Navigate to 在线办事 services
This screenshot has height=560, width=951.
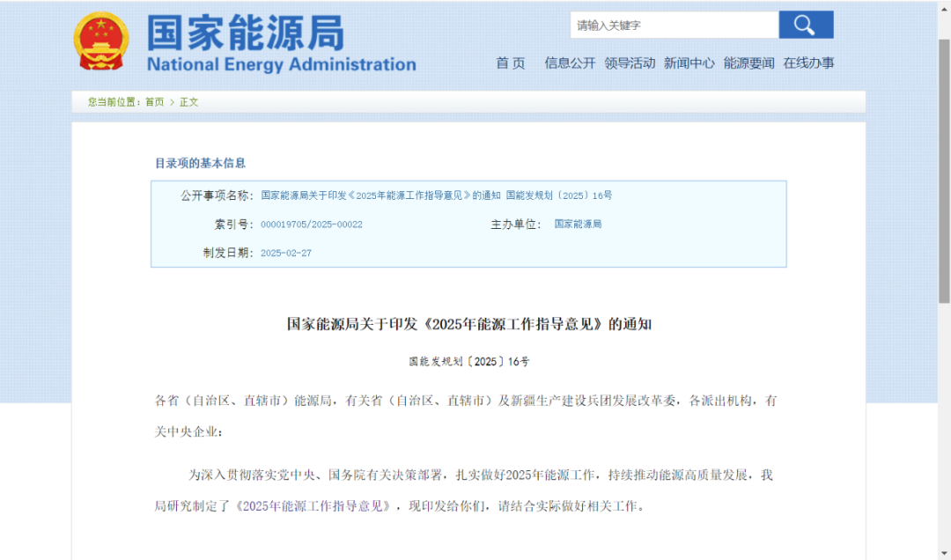pos(808,63)
